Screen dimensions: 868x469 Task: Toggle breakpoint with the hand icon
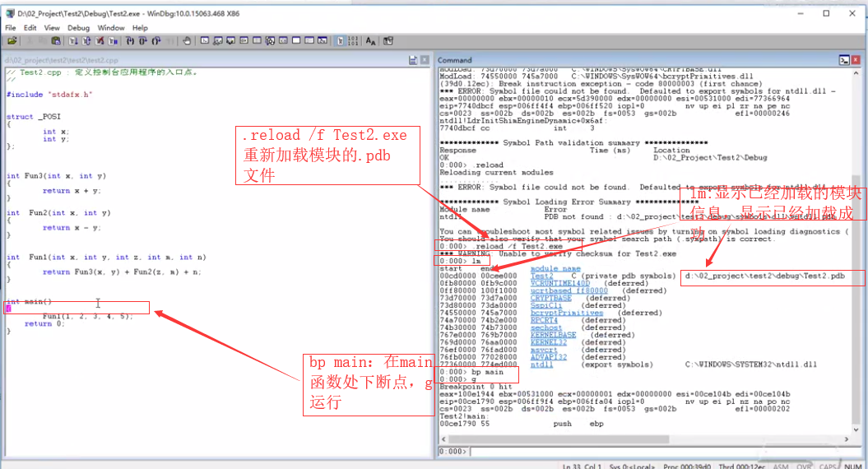pos(187,41)
